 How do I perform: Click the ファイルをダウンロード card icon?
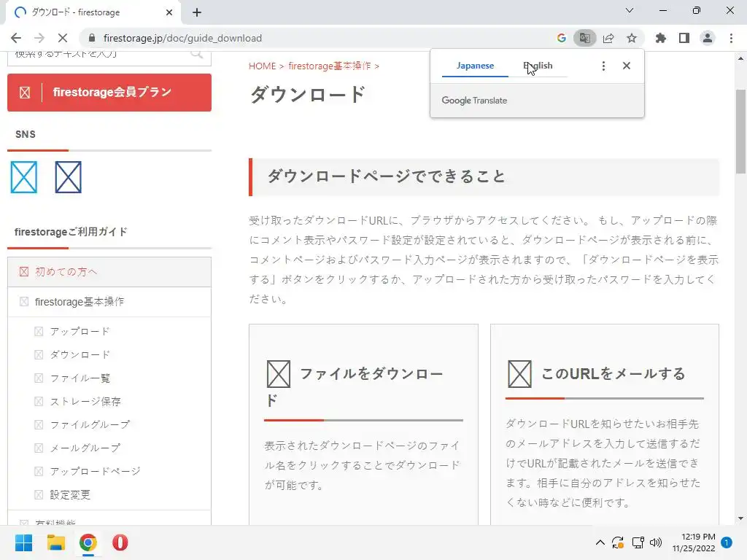278,374
